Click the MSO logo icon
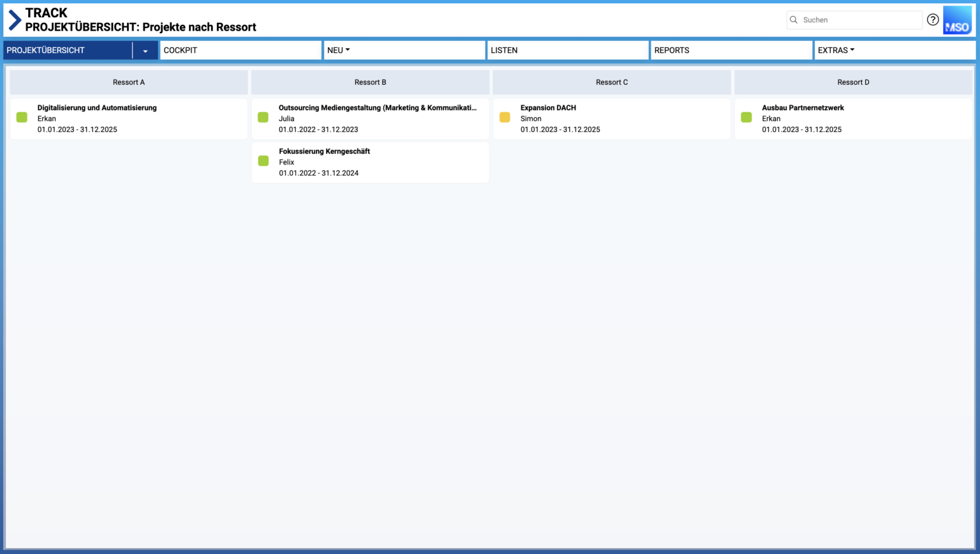This screenshot has width=980, height=554. [x=957, y=20]
